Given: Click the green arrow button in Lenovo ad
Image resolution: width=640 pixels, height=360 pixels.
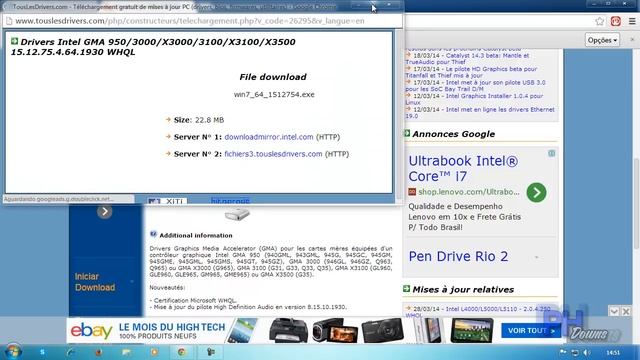Looking at the screenshot, I should click(x=536, y=192).
